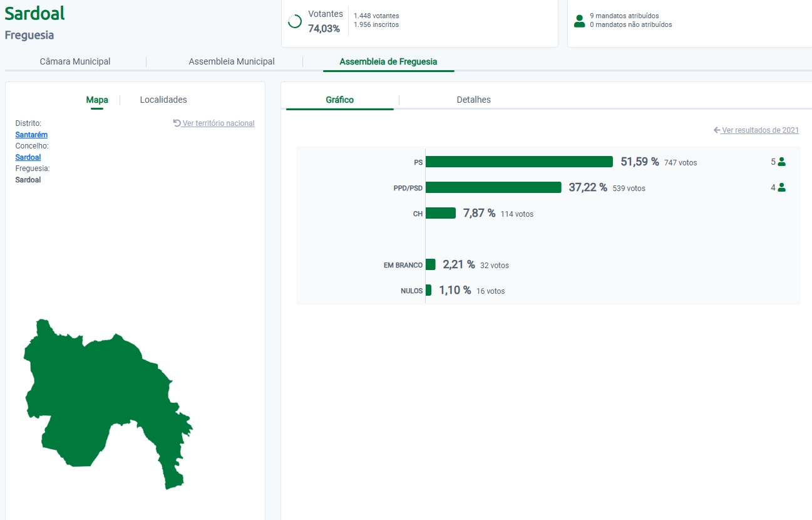Screen dimensions: 812x520
Task: Open the Detalhes tab
Action: pyautogui.click(x=474, y=100)
